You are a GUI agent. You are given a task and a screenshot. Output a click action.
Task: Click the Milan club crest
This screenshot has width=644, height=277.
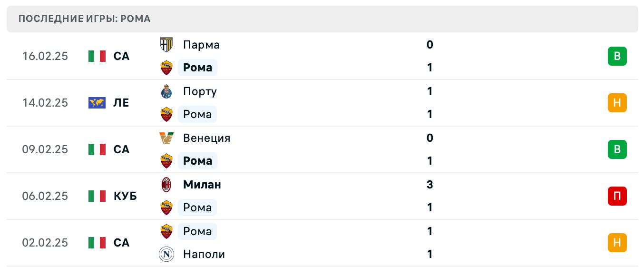(167, 185)
